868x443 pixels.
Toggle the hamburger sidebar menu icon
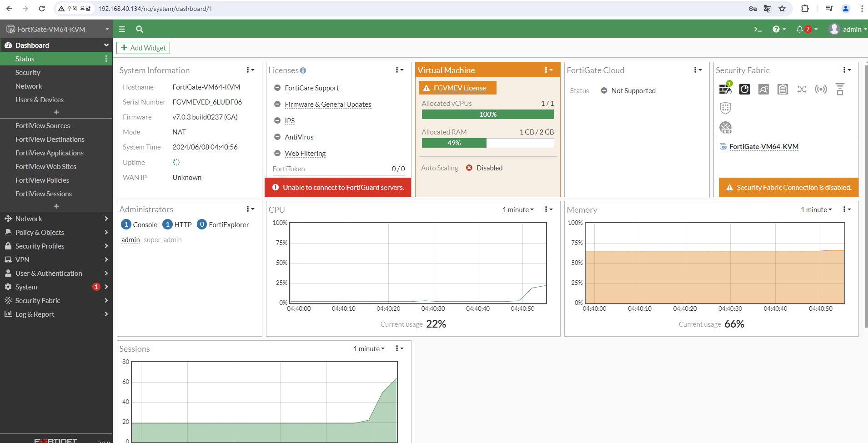point(122,29)
